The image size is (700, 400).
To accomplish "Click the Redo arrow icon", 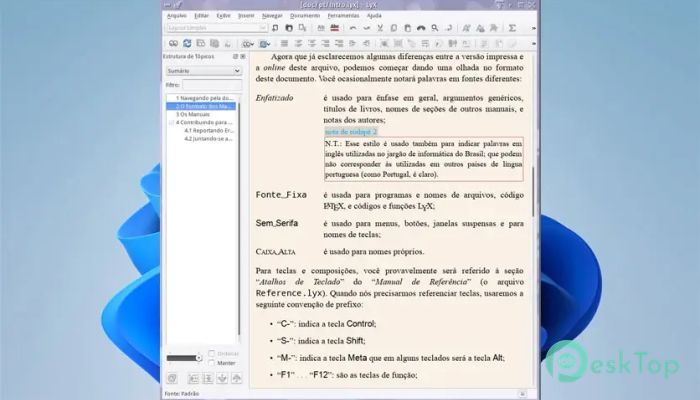I will click(x=367, y=28).
